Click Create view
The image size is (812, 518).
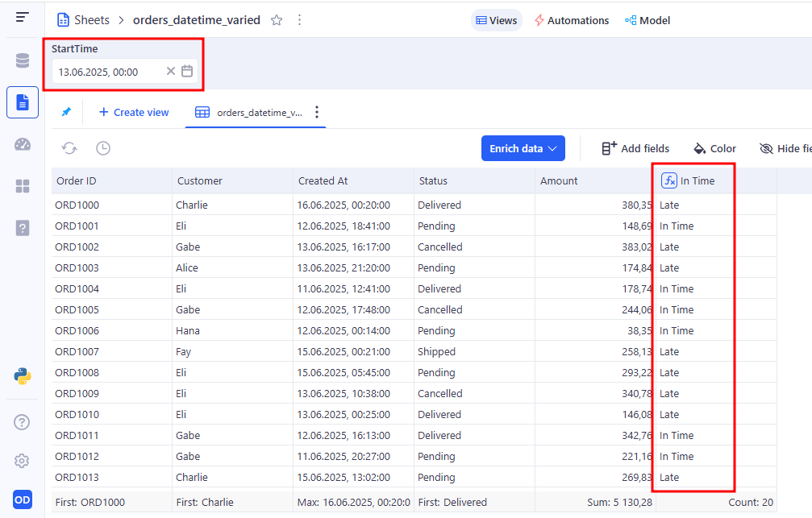134,112
